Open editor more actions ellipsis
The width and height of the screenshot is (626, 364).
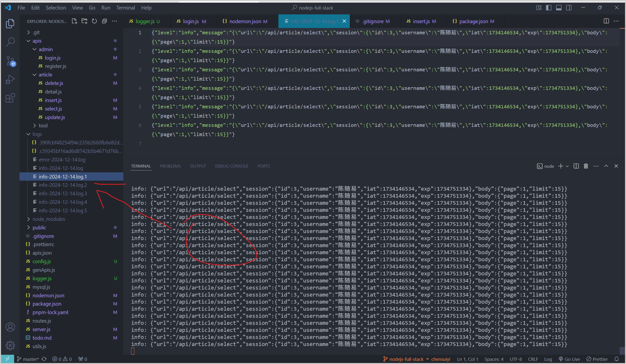coord(616,21)
